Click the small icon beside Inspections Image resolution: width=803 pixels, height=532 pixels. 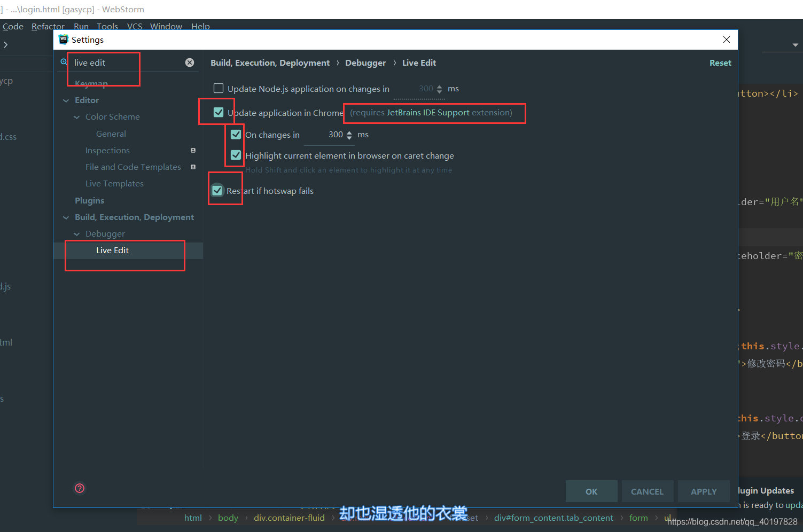(x=192, y=151)
